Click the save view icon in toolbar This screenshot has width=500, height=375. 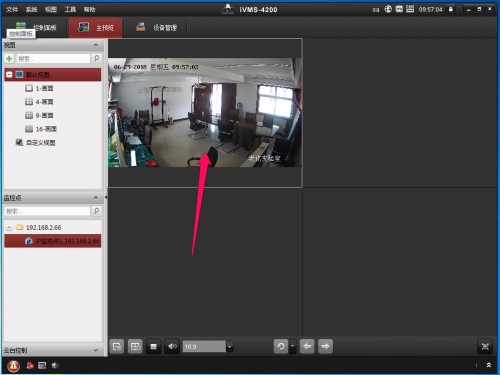(x=117, y=346)
